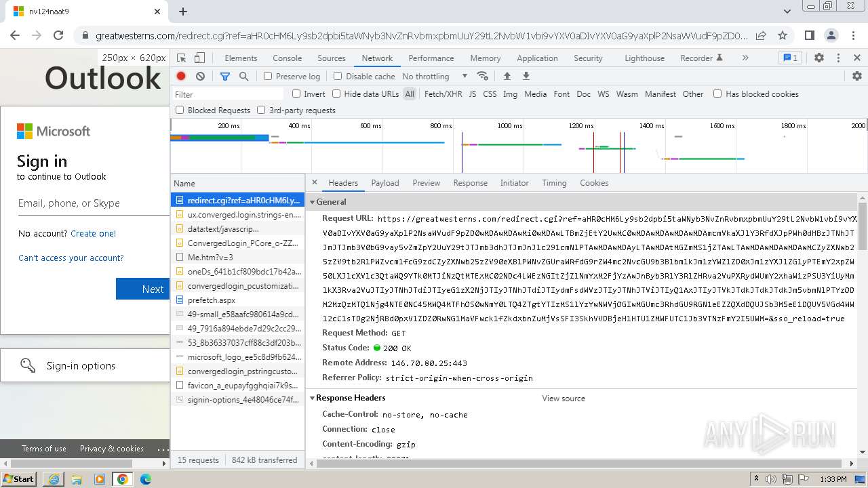Close the request details pane
The width and height of the screenshot is (868, 488).
click(x=315, y=182)
